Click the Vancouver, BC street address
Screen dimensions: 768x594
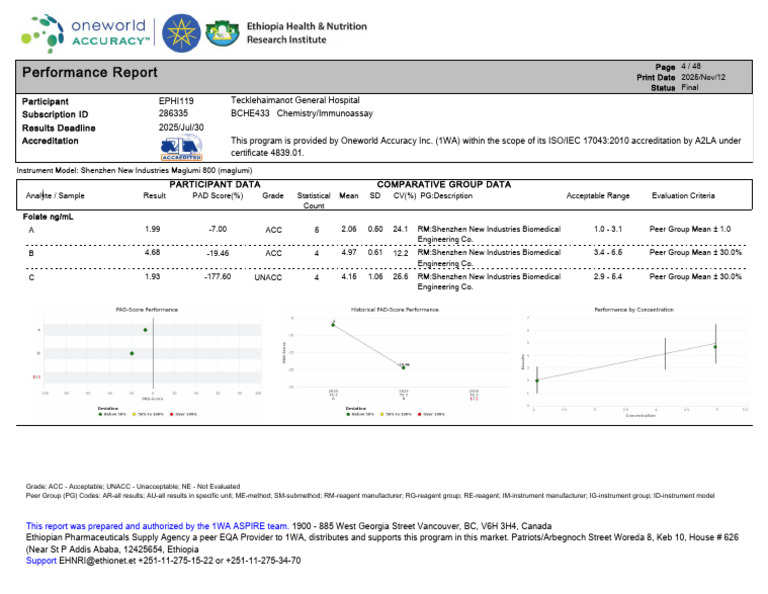422,526
